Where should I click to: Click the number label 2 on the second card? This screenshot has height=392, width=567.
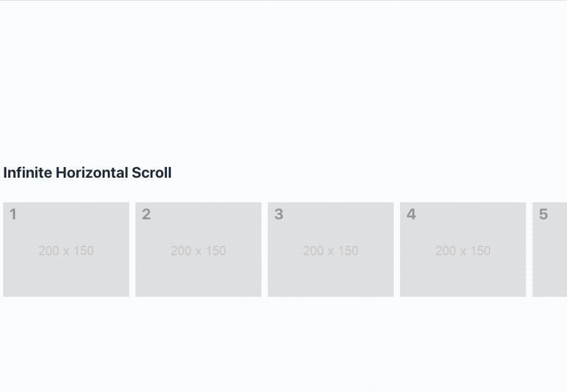click(x=146, y=214)
